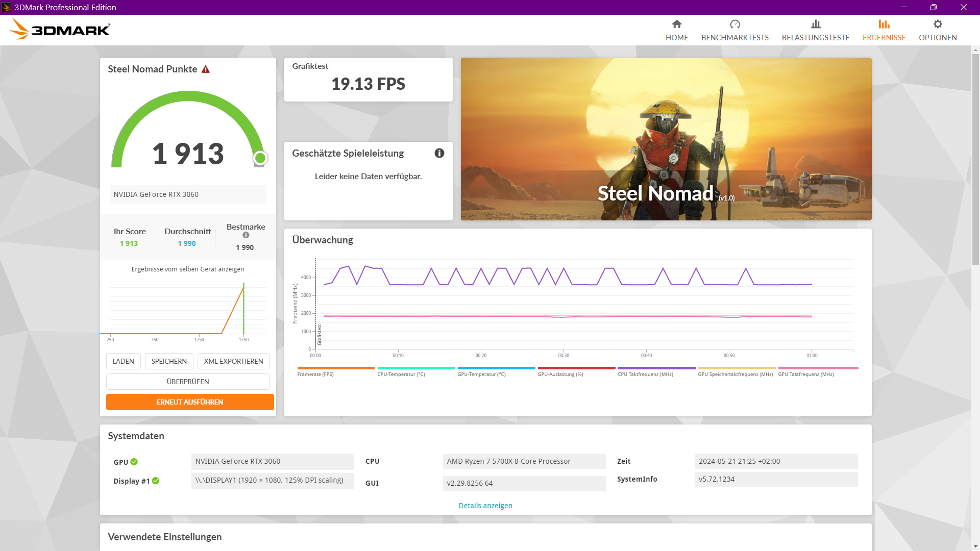Open Details anzeigen under Systemdaten
The image size is (980, 551).
(x=485, y=505)
